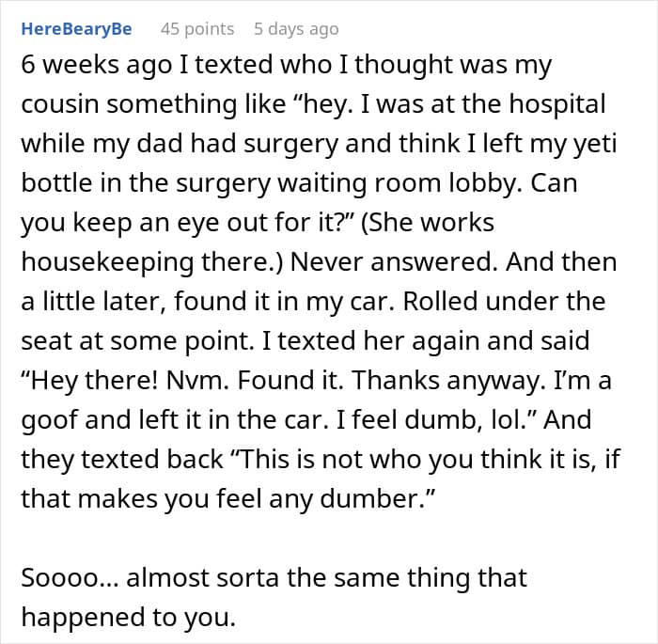Select the line beginning cousin something like
This screenshot has width=658, height=644.
(x=313, y=104)
